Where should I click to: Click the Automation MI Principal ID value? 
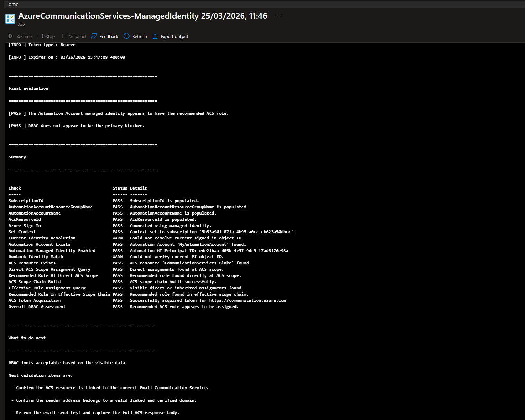pos(243,251)
